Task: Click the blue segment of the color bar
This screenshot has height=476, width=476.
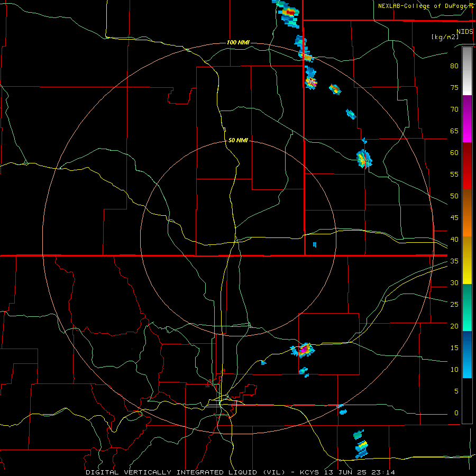Action: (467, 354)
